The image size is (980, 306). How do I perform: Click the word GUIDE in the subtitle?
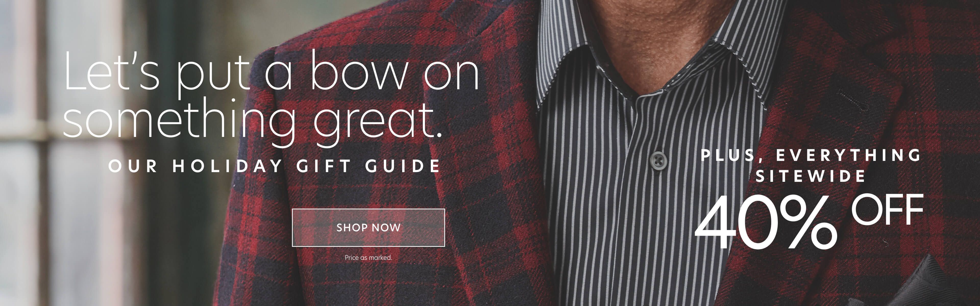point(403,166)
